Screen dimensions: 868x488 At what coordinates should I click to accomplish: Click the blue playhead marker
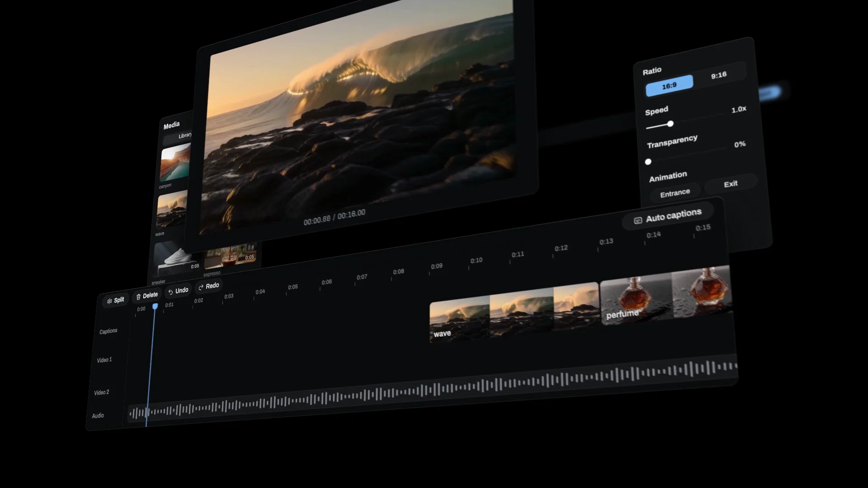coord(155,306)
